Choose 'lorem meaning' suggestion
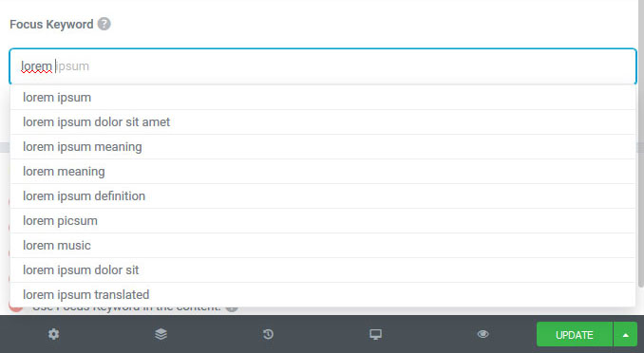The height and width of the screenshot is (353, 644). (x=323, y=171)
